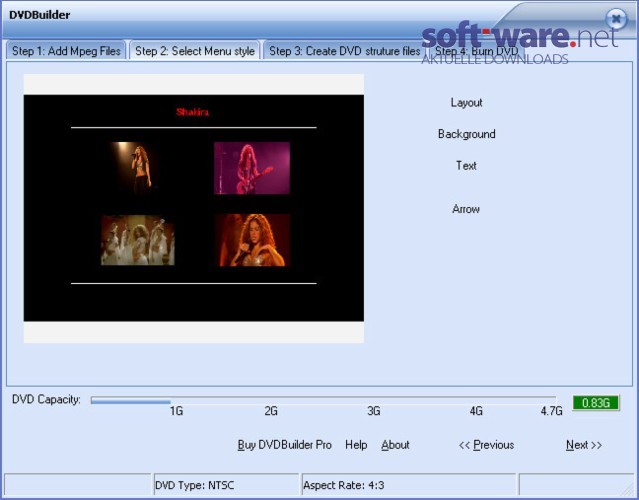This screenshot has height=500, width=639.
Task: Click the DVD Capacity: label
Action: (x=46, y=399)
